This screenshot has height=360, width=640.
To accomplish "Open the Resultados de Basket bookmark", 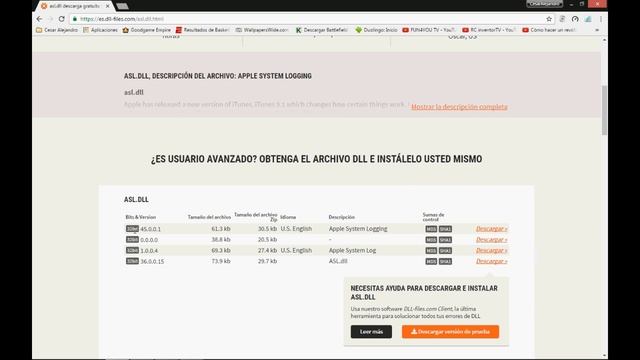I will tap(202, 30).
